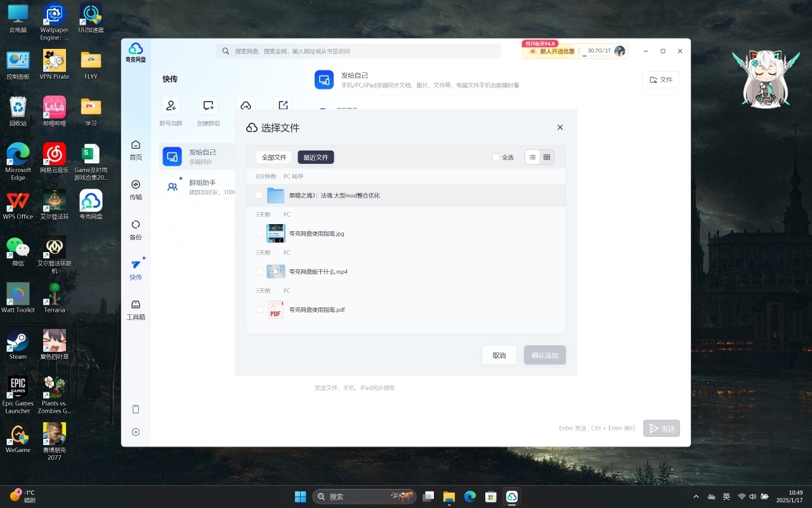The height and width of the screenshot is (508, 812).
Task: Open the 微信 desktop shortcut
Action: [18, 252]
